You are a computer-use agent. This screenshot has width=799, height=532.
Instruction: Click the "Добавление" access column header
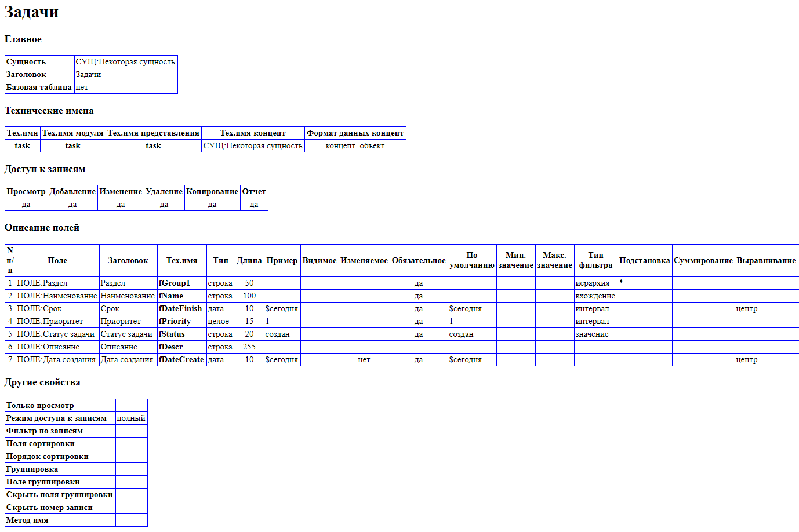pyautogui.click(x=72, y=191)
